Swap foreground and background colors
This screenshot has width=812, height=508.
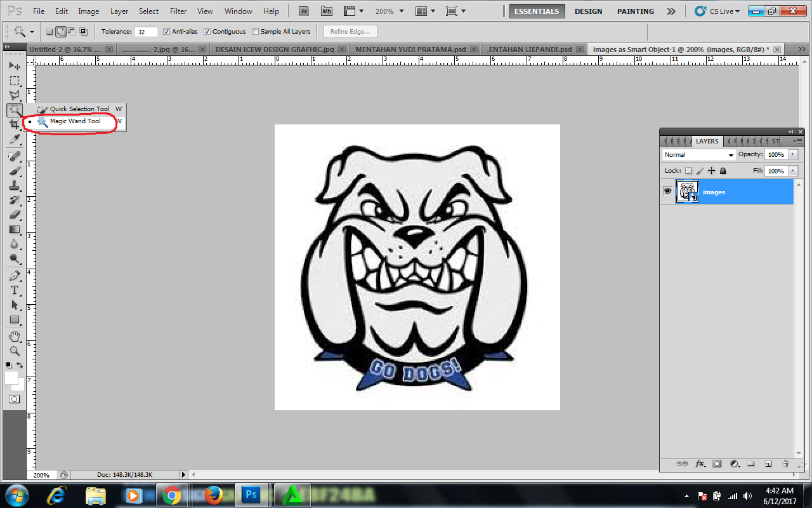click(x=20, y=365)
